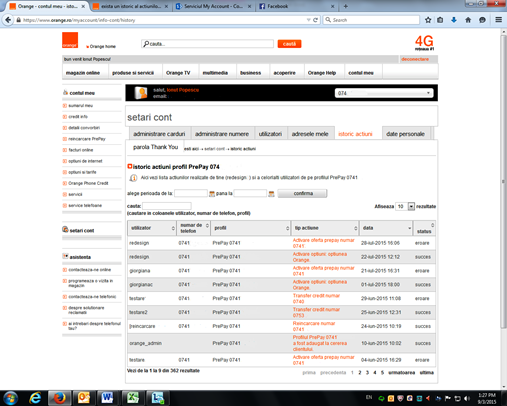This screenshot has height=406, width=507.
Task: Click orange_admin in utilizator column
Action: tap(145, 343)
